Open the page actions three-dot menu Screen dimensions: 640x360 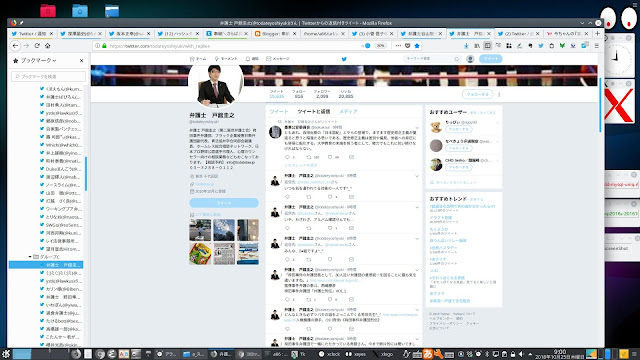click(398, 46)
